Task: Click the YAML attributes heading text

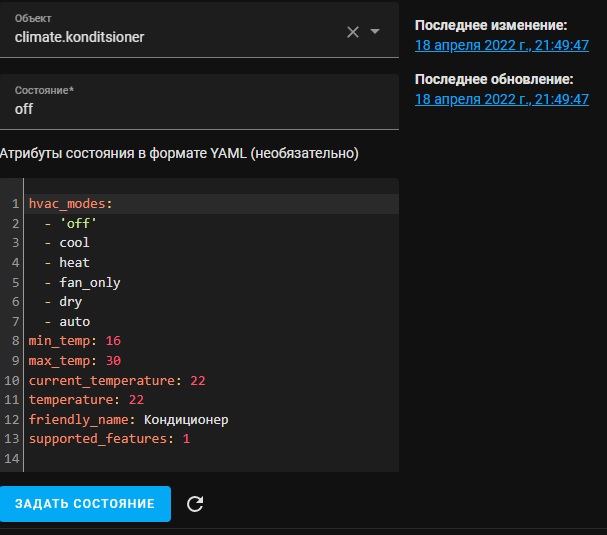Action: click(x=179, y=153)
